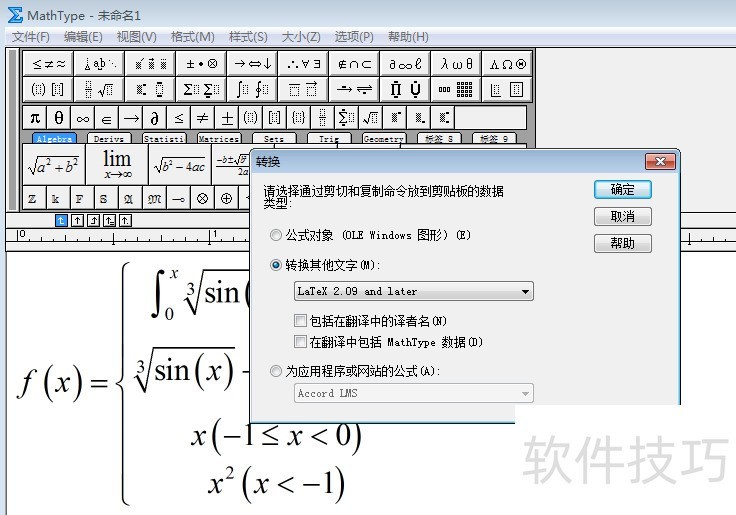This screenshot has height=515, width=736.
Task: Switch to the Matrices tab
Action: [x=218, y=139]
